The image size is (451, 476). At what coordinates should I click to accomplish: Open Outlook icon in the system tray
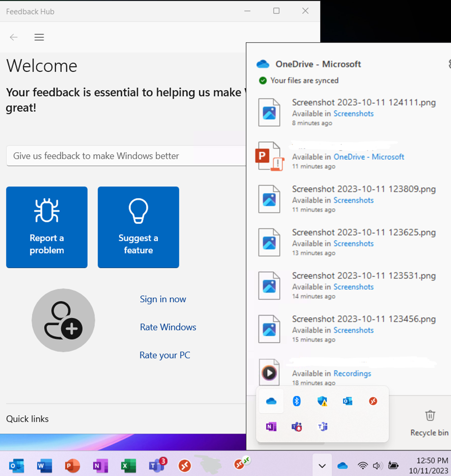348,401
